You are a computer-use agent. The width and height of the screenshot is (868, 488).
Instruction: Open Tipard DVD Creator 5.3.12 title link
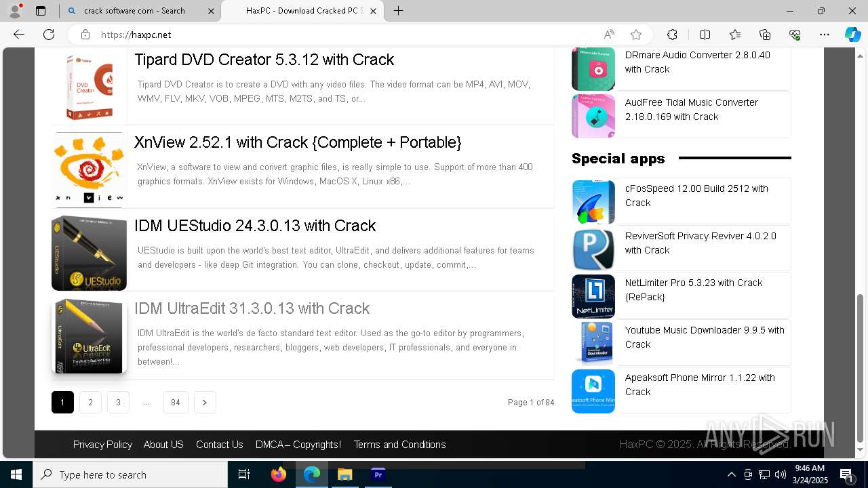pyautogui.click(x=264, y=60)
